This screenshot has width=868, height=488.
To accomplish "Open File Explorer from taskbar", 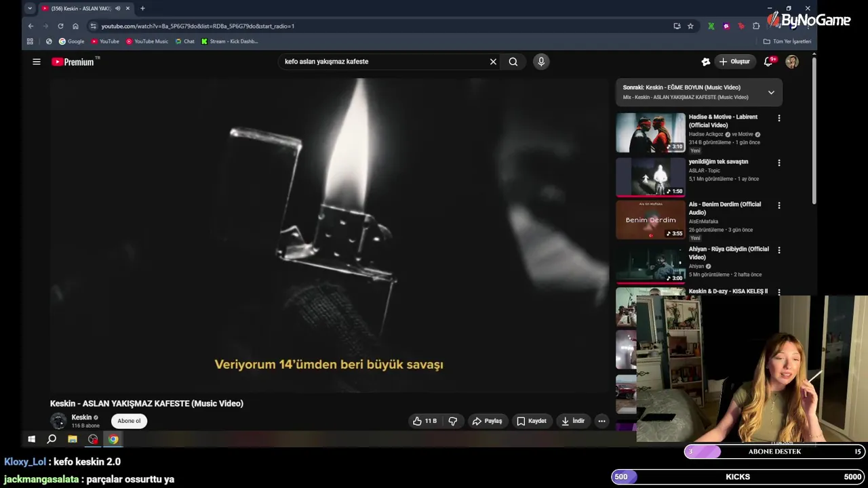I will click(x=73, y=439).
